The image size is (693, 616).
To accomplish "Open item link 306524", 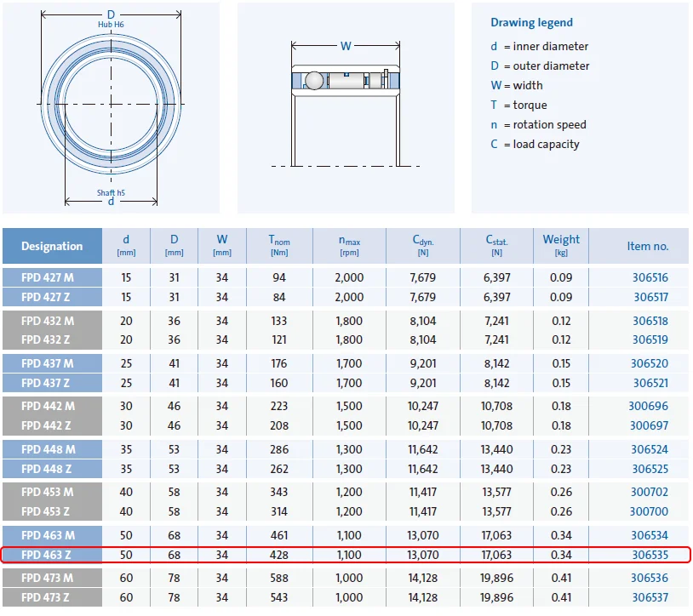I will pyautogui.click(x=649, y=449).
